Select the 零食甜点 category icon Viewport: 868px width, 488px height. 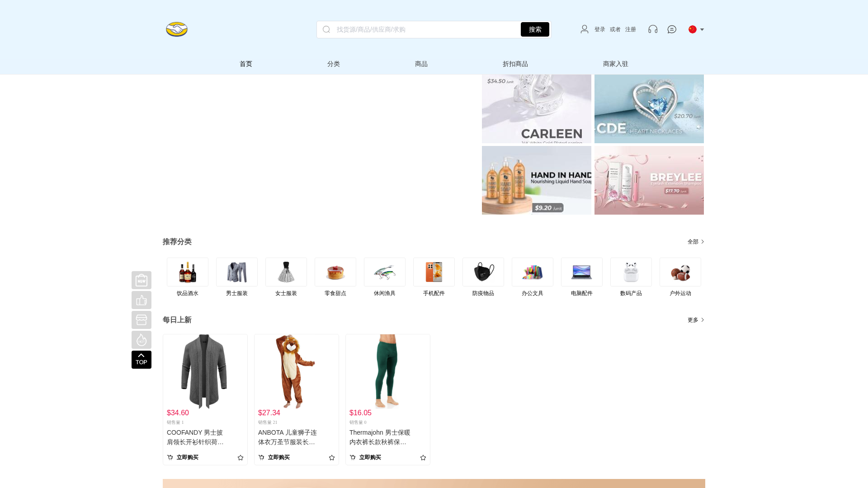(x=335, y=272)
